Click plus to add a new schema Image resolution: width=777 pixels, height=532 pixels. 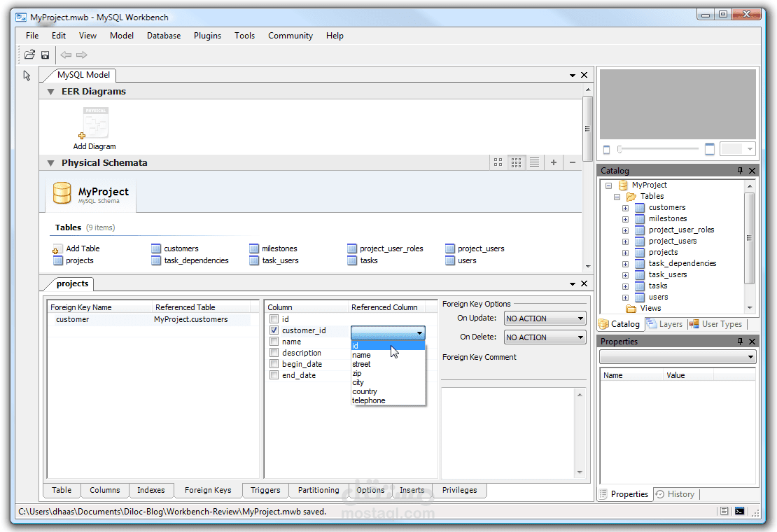pos(554,162)
